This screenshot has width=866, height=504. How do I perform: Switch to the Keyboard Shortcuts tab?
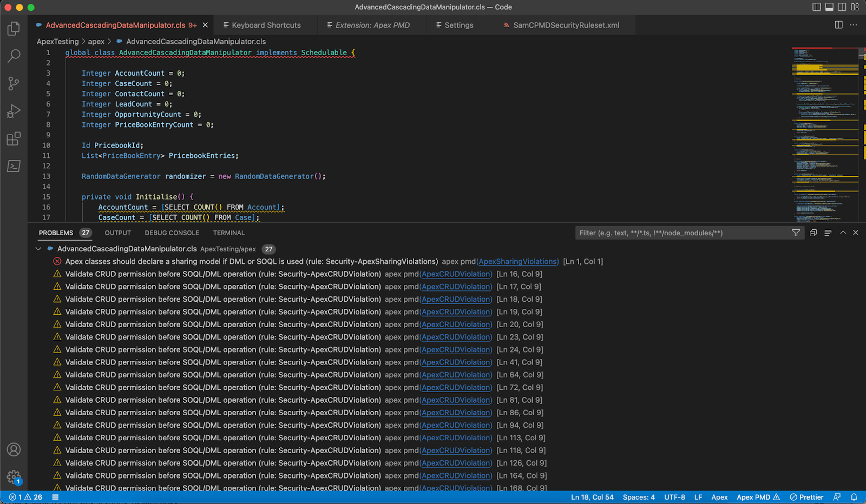tap(265, 25)
